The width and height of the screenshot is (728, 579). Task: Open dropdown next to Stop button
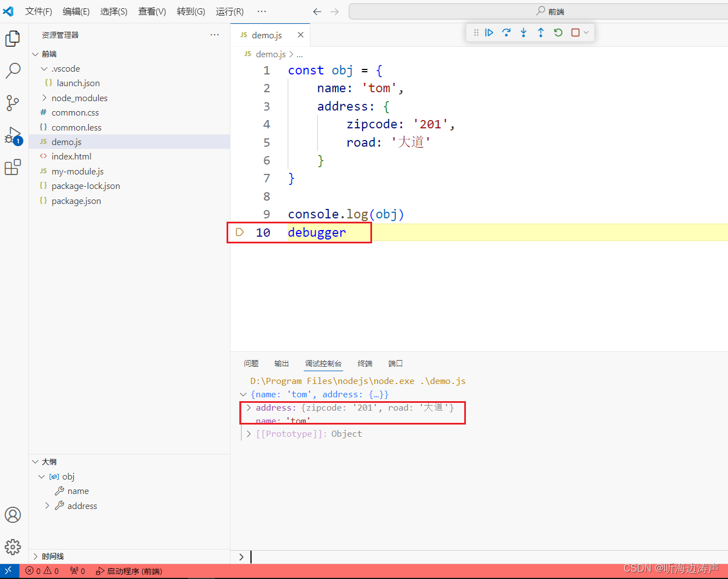click(586, 33)
